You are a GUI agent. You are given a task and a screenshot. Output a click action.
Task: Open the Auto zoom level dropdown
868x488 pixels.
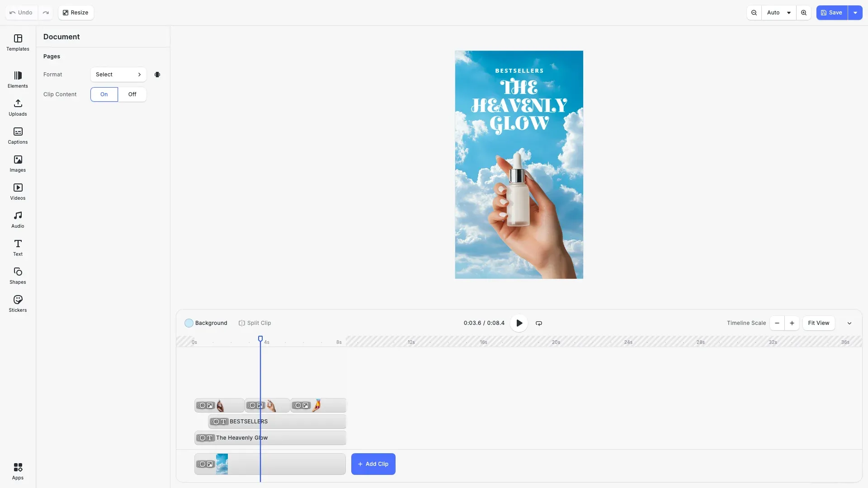point(778,13)
